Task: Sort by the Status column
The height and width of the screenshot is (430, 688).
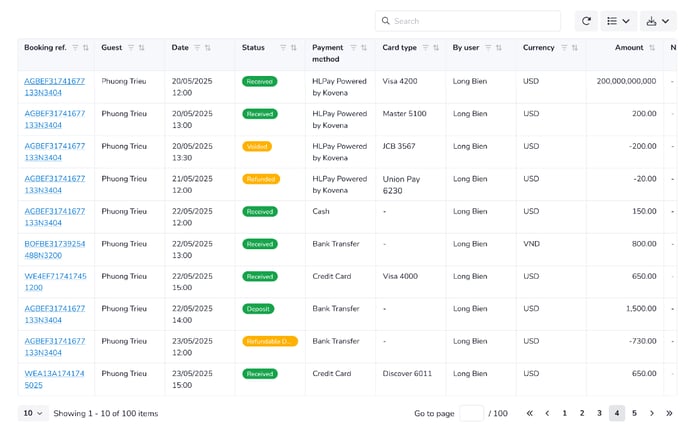Action: click(294, 47)
